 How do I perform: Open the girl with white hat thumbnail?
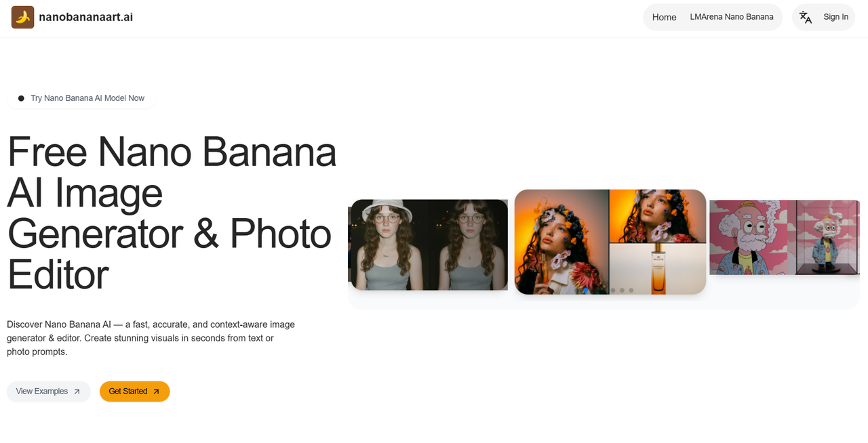pyautogui.click(x=428, y=245)
